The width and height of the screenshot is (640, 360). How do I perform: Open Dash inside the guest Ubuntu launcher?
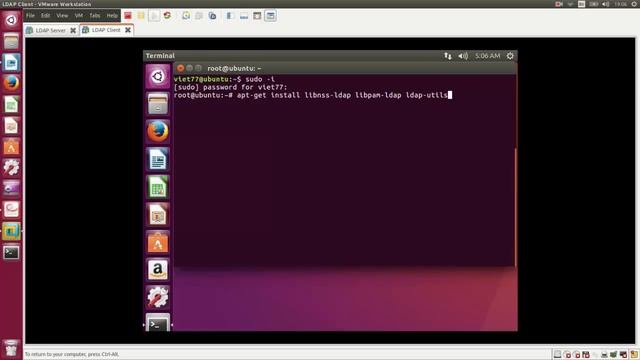158,76
